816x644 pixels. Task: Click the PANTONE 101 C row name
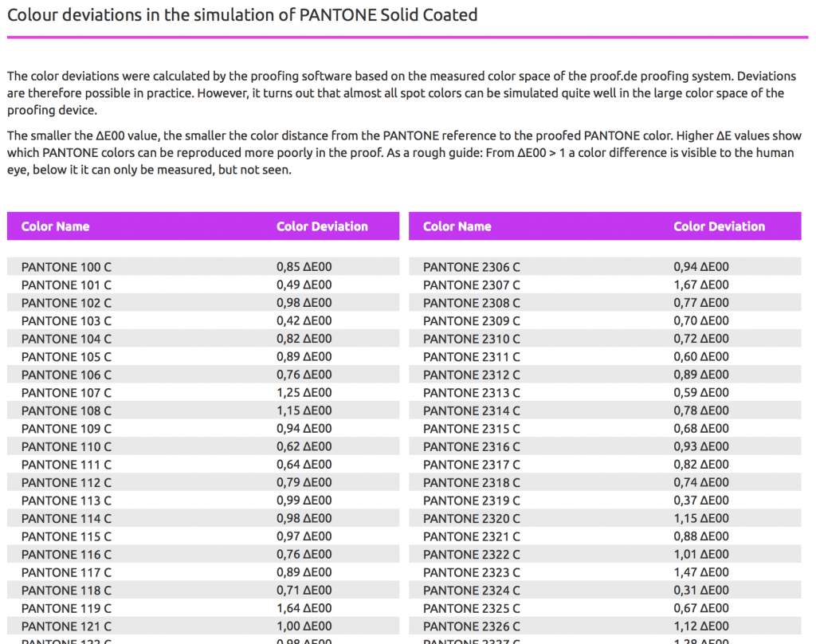[66, 285]
